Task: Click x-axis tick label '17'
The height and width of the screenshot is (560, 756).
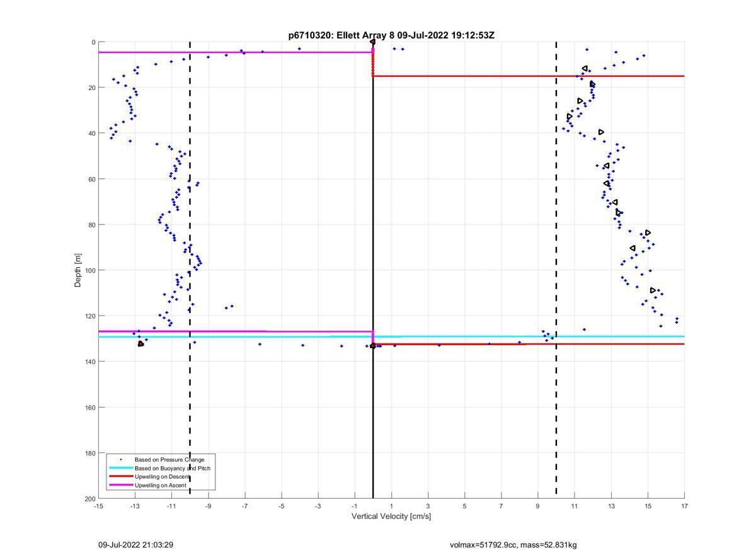Action: pos(684,506)
